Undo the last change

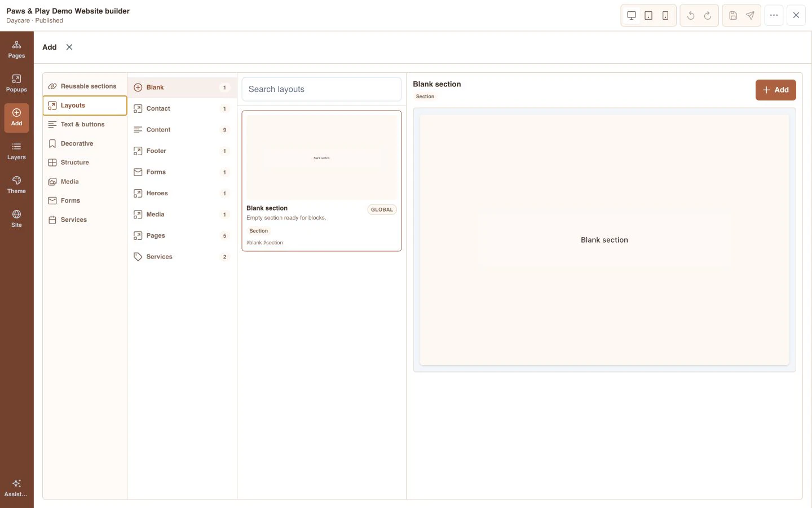691,16
